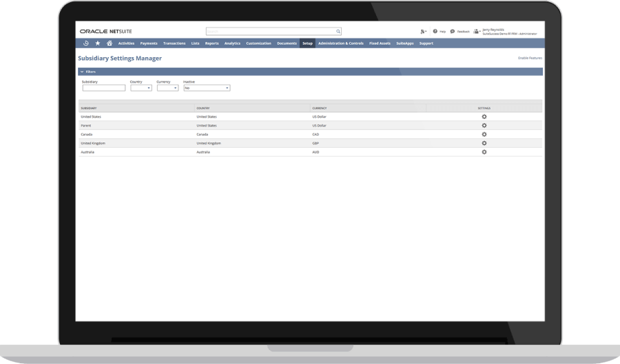Open the Activities menu
The height and width of the screenshot is (364, 620).
click(127, 43)
